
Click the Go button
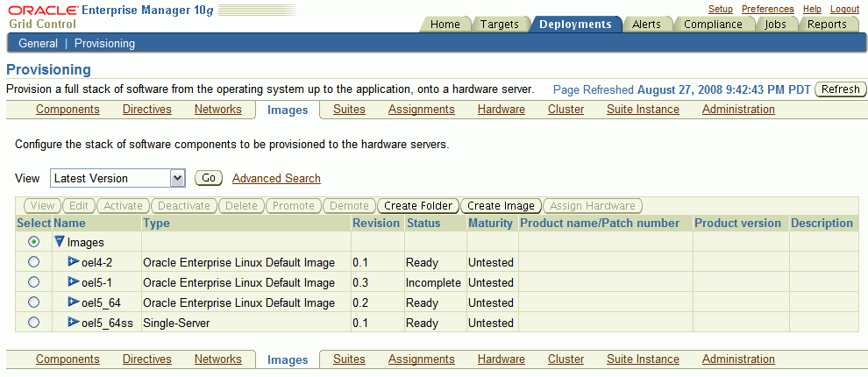[x=209, y=178]
